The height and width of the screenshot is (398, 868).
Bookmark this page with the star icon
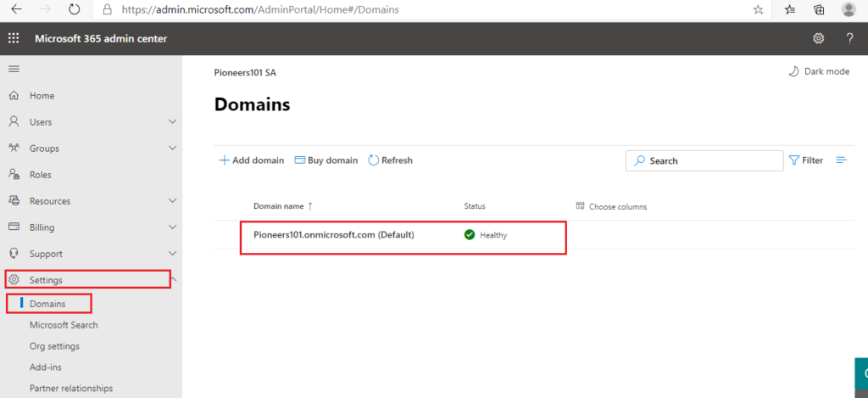(x=758, y=9)
